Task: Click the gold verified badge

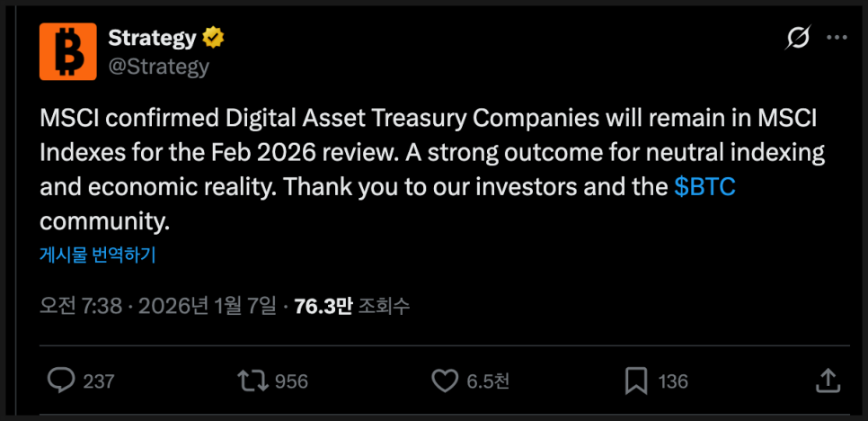Action: 213,39
